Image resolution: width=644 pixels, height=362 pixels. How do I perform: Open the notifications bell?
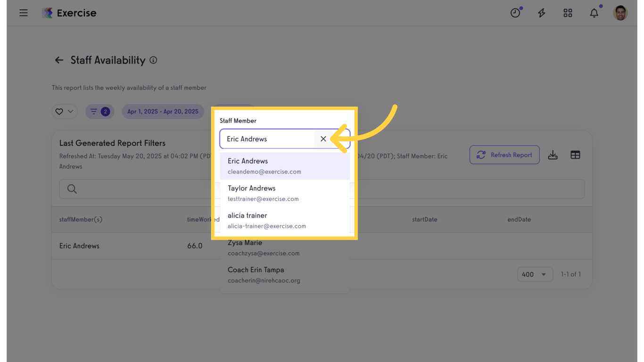(x=594, y=13)
